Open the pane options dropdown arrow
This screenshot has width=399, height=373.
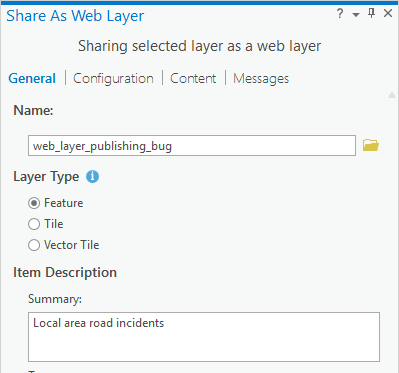[356, 15]
